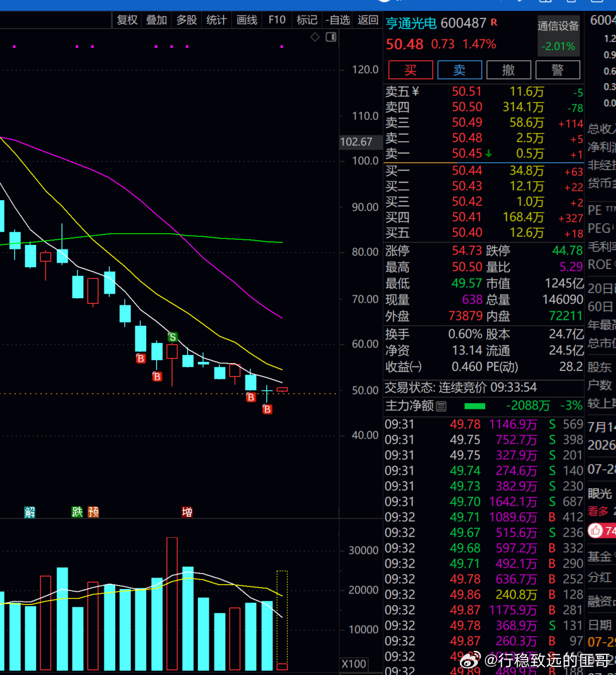Click the green S sell marker on the candlestick
This screenshot has width=616, height=675.
pos(173,337)
